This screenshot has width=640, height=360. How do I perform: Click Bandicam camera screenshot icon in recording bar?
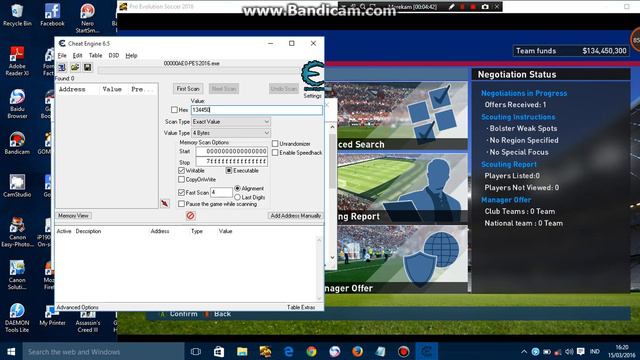click(485, 7)
